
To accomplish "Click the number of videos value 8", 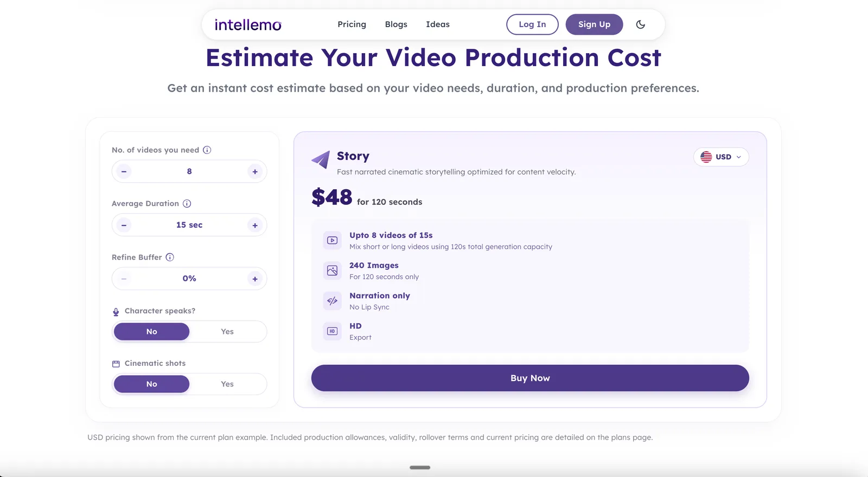I will click(189, 172).
